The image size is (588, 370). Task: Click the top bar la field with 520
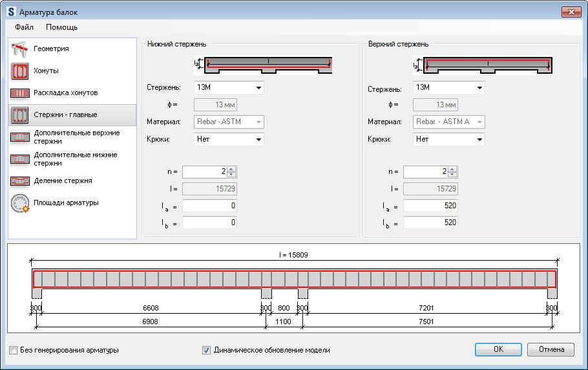[x=430, y=206]
